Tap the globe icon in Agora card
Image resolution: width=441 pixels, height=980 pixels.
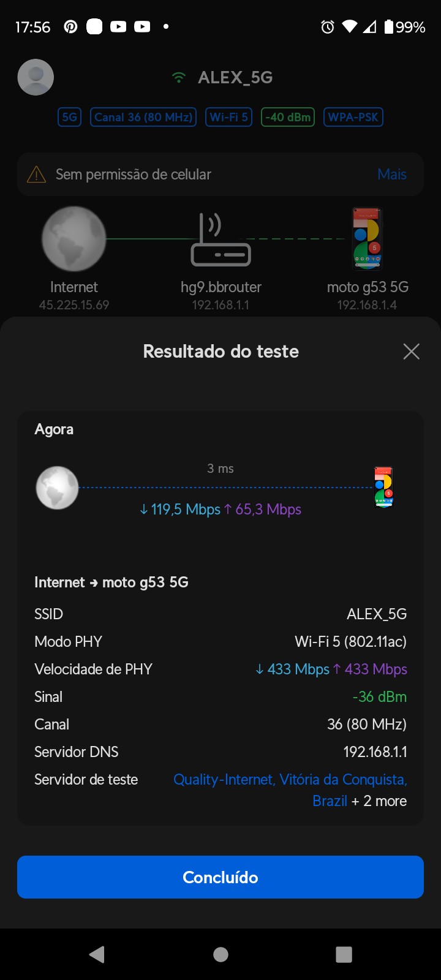point(57,488)
